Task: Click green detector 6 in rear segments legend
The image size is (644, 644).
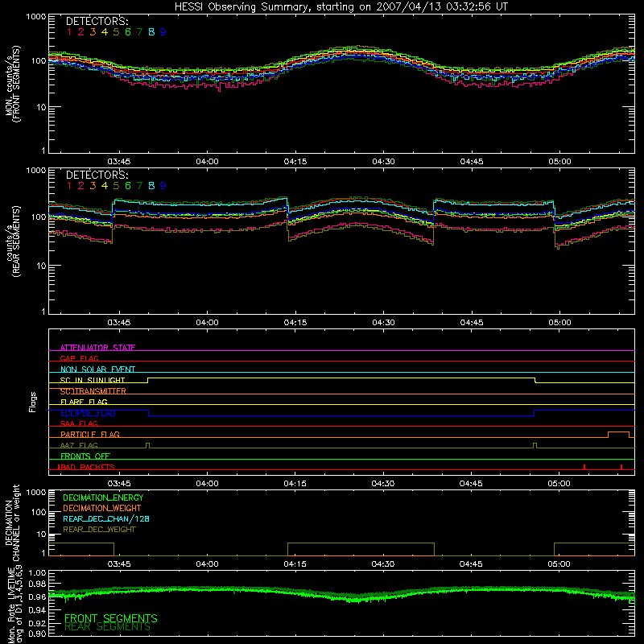Action: 128,186
